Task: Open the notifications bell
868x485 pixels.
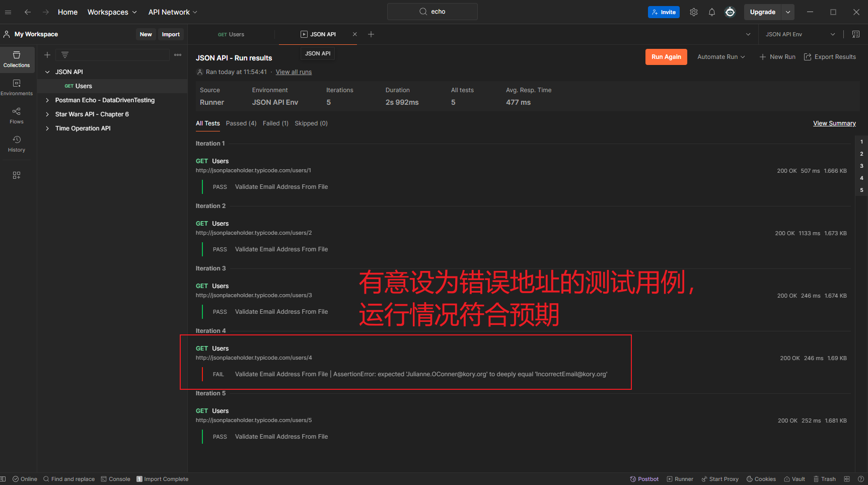Action: coord(712,12)
